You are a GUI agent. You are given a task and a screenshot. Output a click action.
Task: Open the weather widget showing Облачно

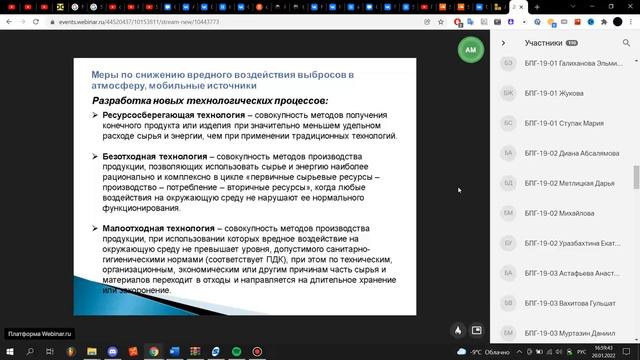pos(484,351)
